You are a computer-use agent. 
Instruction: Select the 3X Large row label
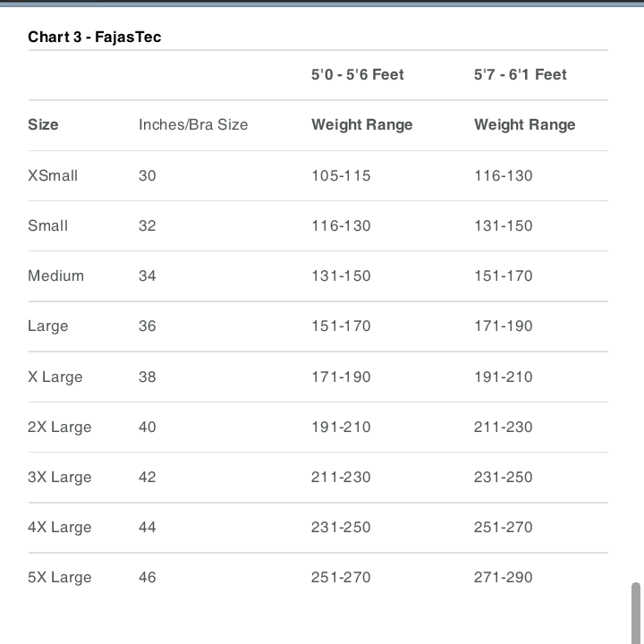[x=59, y=477]
